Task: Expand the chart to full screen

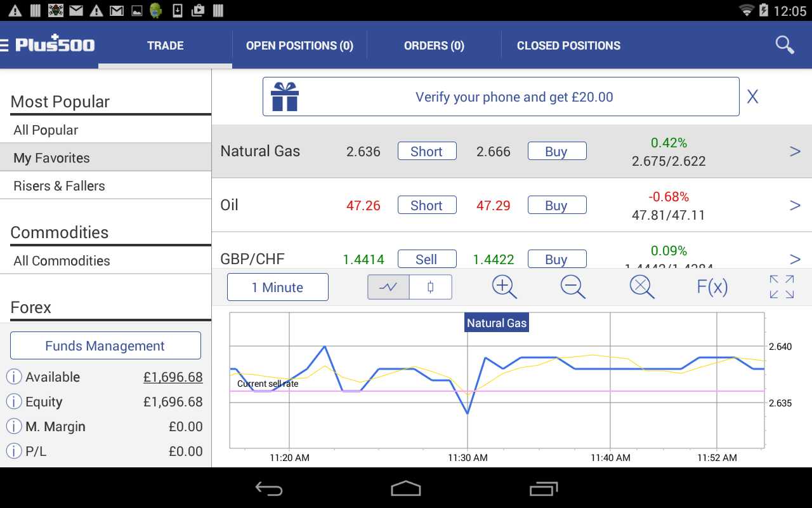Action: (x=782, y=286)
